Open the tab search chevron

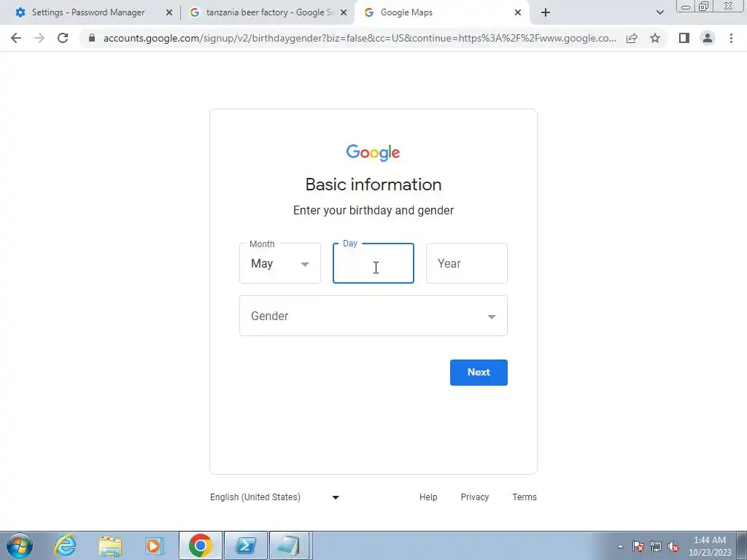tap(659, 13)
